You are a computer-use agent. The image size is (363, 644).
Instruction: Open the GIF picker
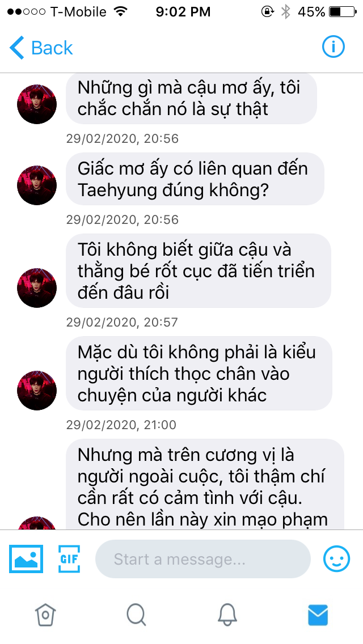click(x=69, y=558)
